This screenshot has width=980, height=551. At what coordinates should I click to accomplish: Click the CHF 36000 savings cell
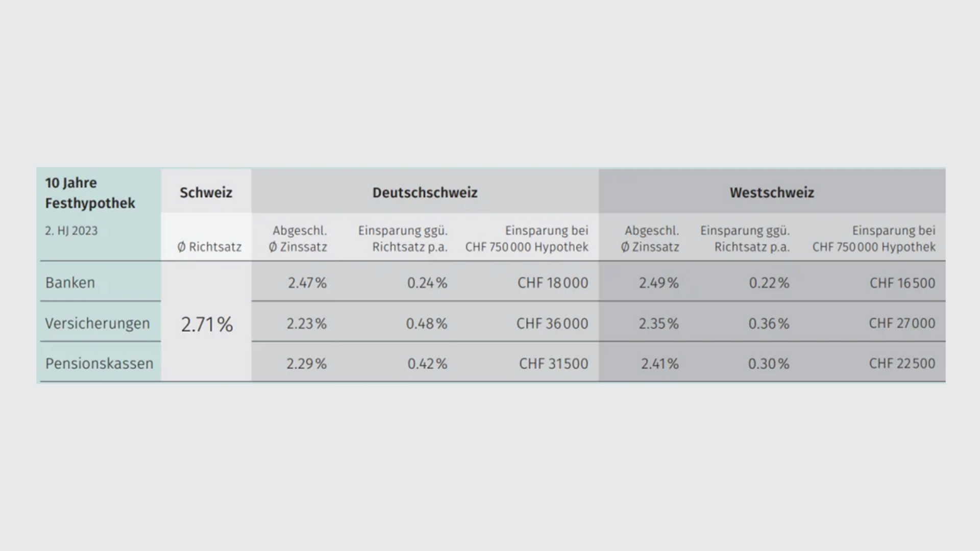coord(552,323)
